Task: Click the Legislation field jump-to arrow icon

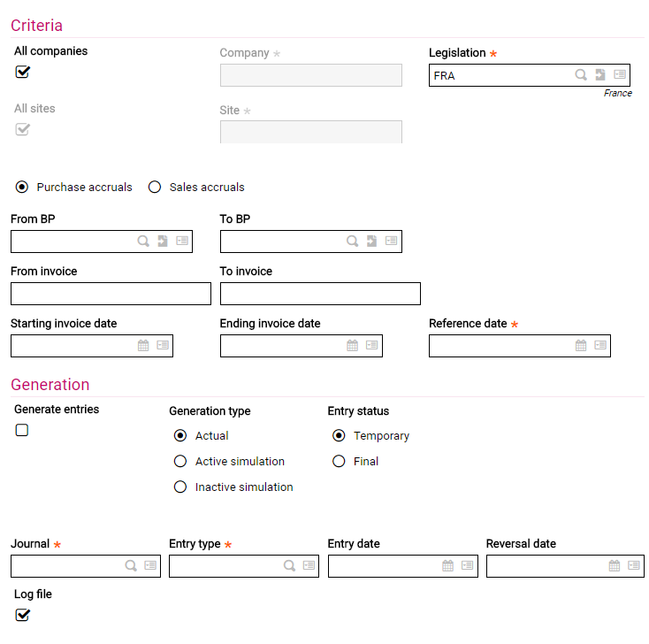Action: point(600,75)
